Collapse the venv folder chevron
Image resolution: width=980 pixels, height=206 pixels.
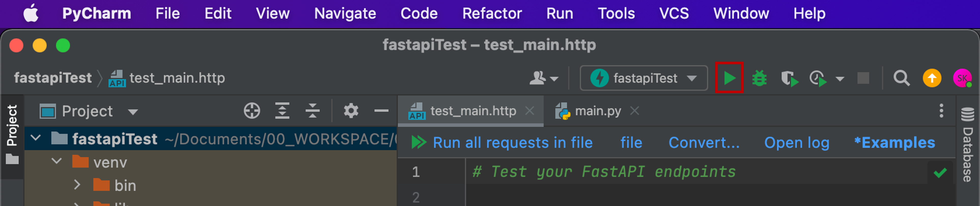57,161
